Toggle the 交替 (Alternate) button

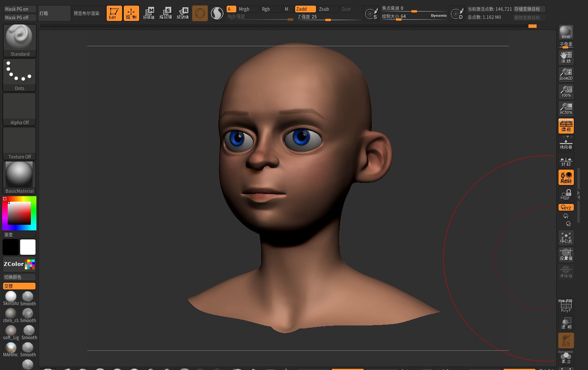pos(20,286)
